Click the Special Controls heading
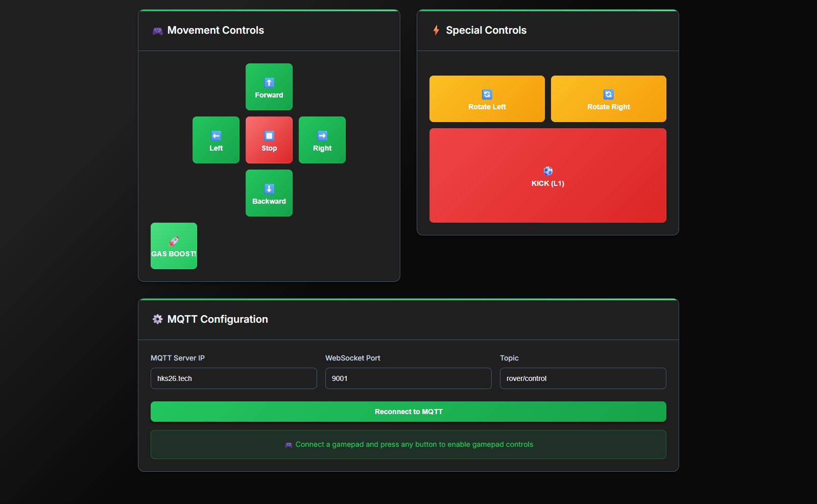Screen dimensions: 817x504 tap(486, 30)
